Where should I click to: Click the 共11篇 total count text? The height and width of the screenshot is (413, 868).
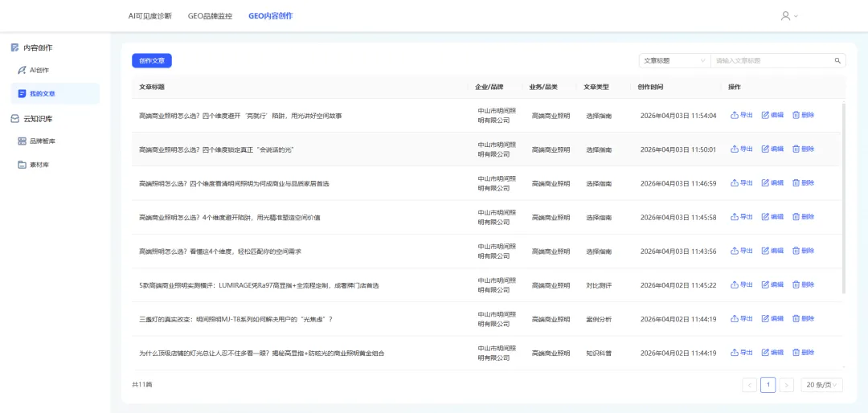141,384
